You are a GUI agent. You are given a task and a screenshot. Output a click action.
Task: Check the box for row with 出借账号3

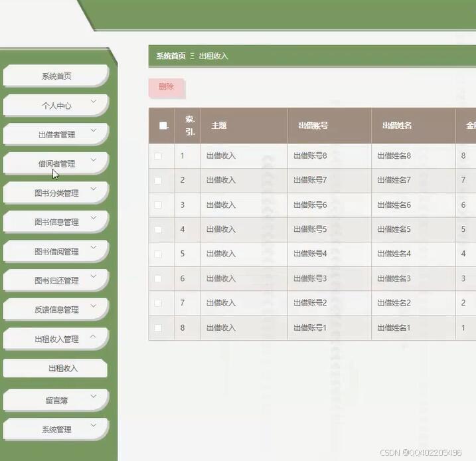click(158, 278)
